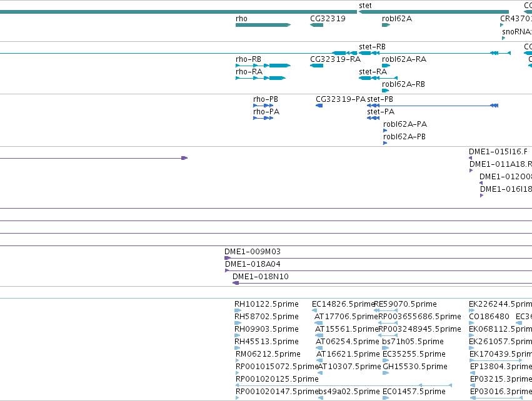Select the rho-RA transcript glyph
This screenshot has height=401, width=532.
coord(260,78)
